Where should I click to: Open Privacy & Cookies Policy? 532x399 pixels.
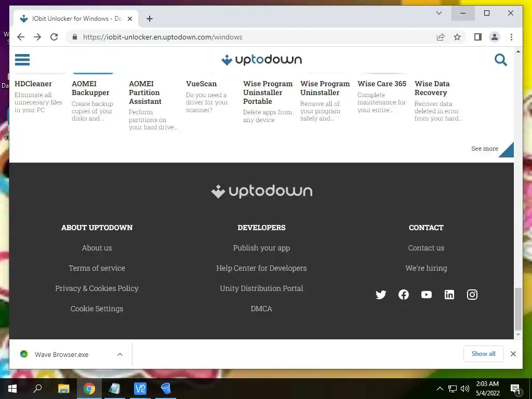[97, 288]
